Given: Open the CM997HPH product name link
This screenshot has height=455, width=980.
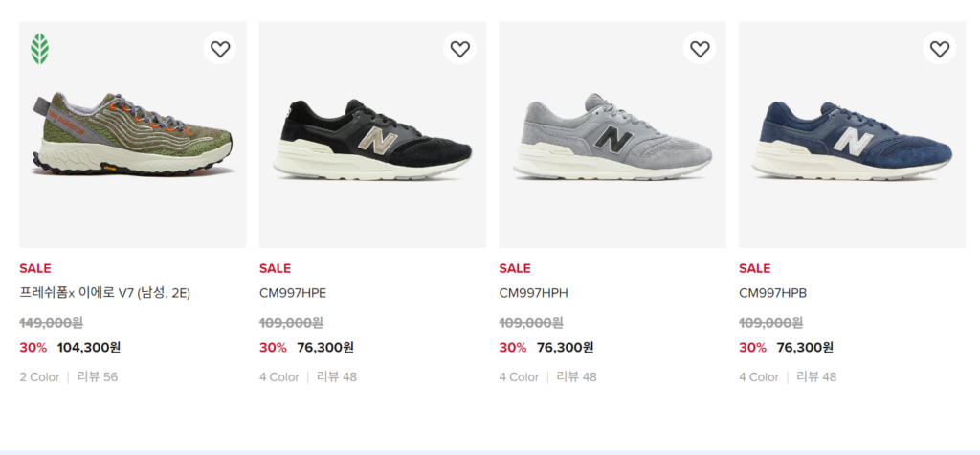Looking at the screenshot, I should pos(534,293).
